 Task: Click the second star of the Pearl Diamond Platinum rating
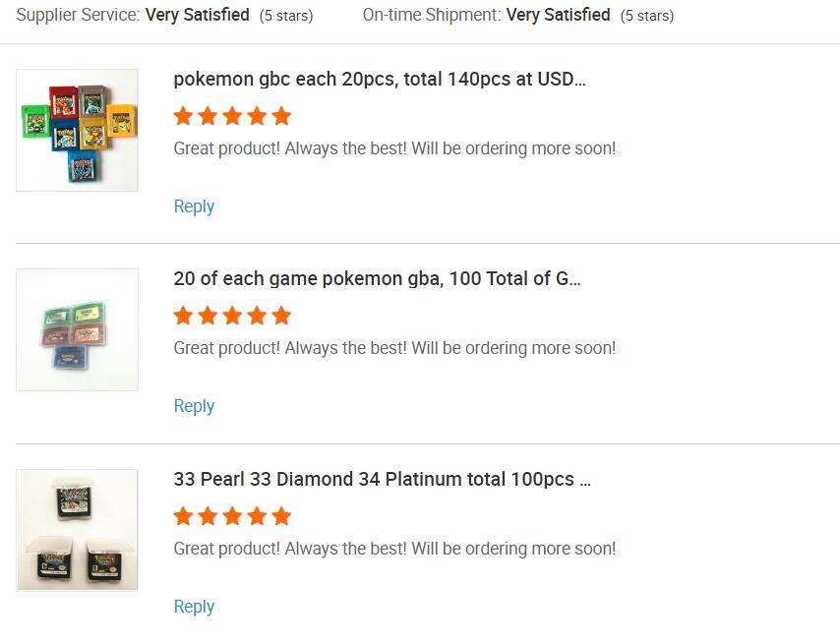pyautogui.click(x=208, y=516)
